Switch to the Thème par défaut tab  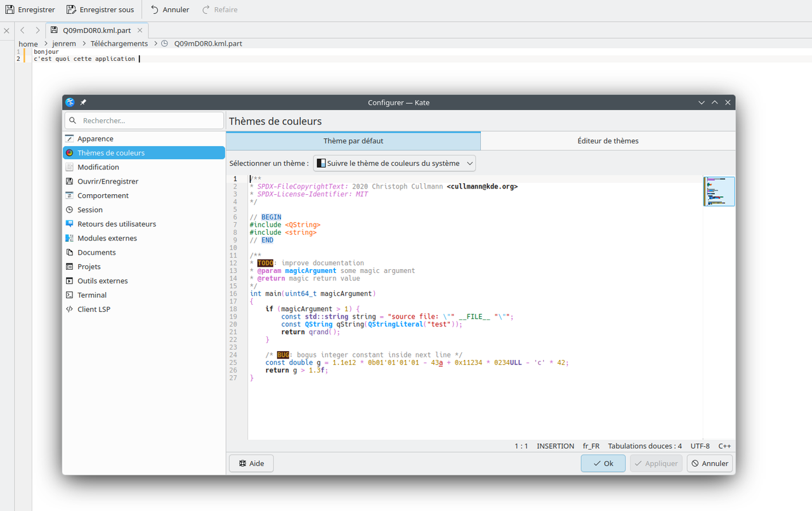[x=353, y=141]
